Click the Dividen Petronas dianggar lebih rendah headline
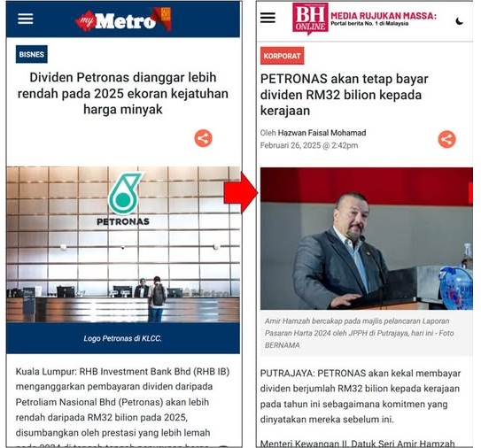This screenshot has width=481, height=448. tap(123, 93)
